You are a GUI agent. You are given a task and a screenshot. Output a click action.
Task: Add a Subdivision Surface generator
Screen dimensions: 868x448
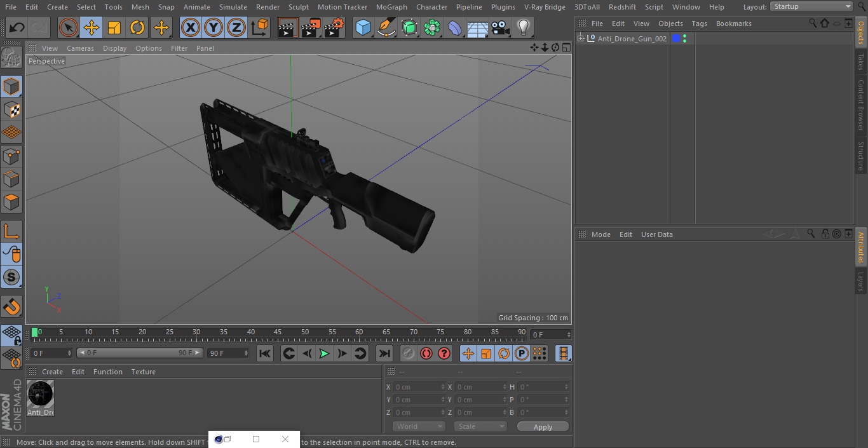[409, 27]
